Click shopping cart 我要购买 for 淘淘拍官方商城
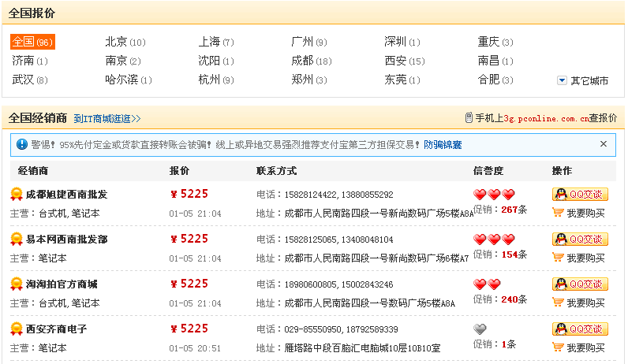This screenshot has width=628, height=364. pyautogui.click(x=579, y=303)
